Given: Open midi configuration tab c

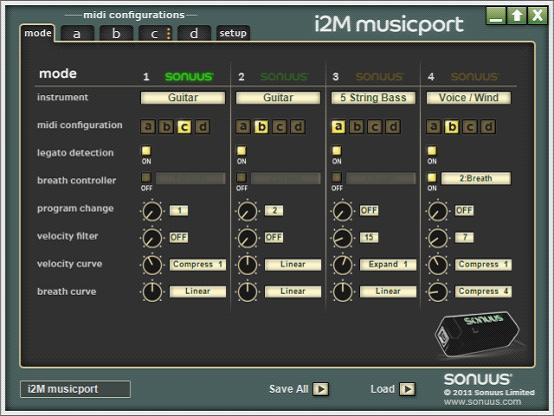Looking at the screenshot, I should point(155,34).
